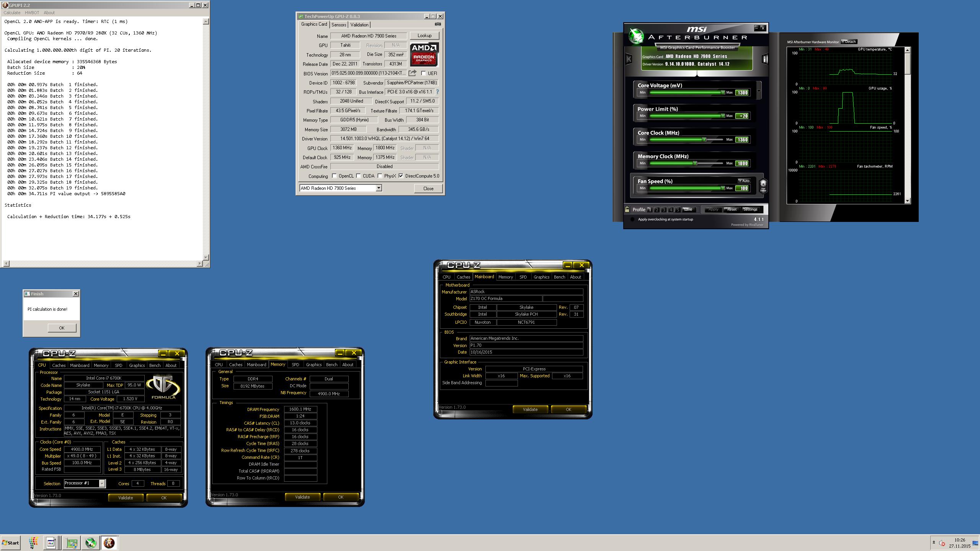This screenshot has height=551, width=980.
Task: Open the GPUPI pi taskbar icon
Action: click(x=109, y=543)
